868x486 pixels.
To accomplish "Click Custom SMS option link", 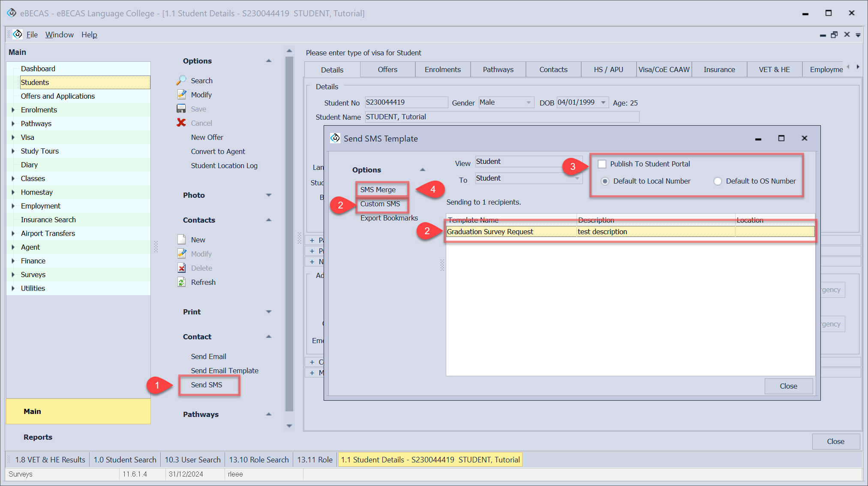I will click(x=380, y=204).
